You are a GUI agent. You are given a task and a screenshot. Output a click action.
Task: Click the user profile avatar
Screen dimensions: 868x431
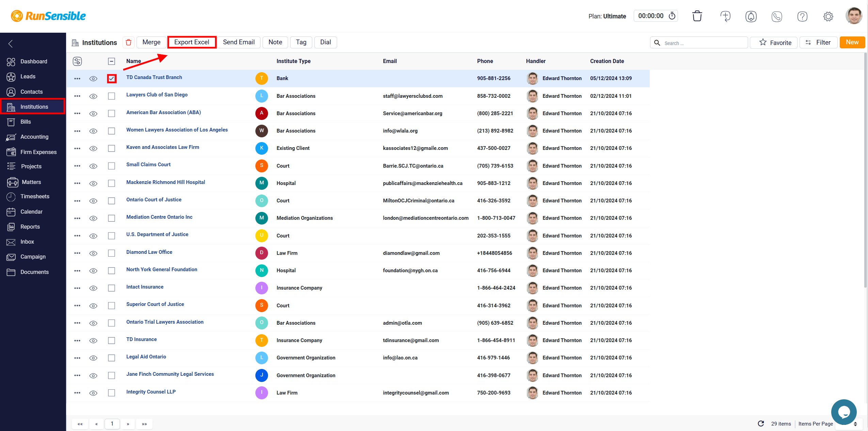[854, 16]
